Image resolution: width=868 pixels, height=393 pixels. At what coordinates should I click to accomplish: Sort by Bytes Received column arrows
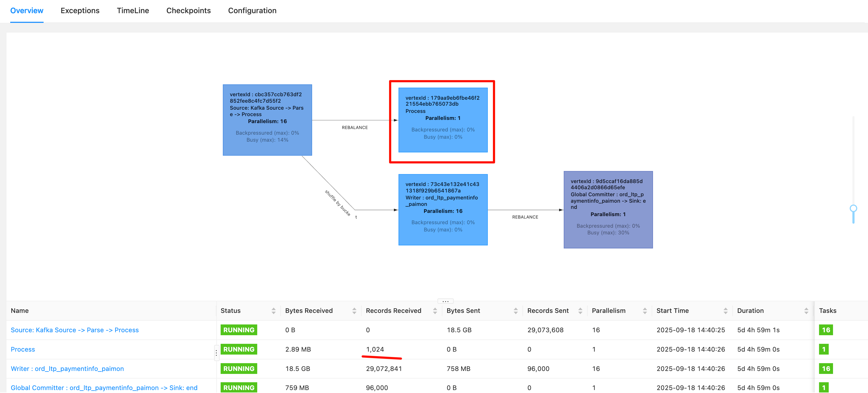point(354,311)
